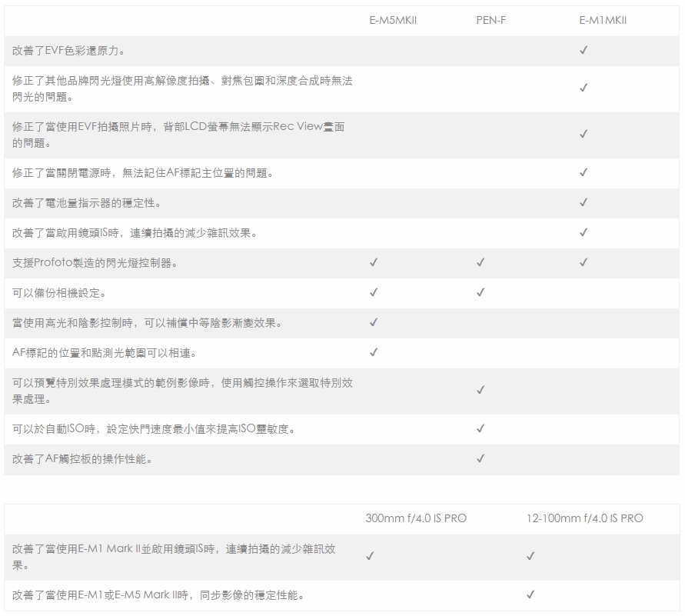Screen dimensions: 685x616
Task: Select the row about AF標記主位置 on power off
Action: [x=143, y=173]
